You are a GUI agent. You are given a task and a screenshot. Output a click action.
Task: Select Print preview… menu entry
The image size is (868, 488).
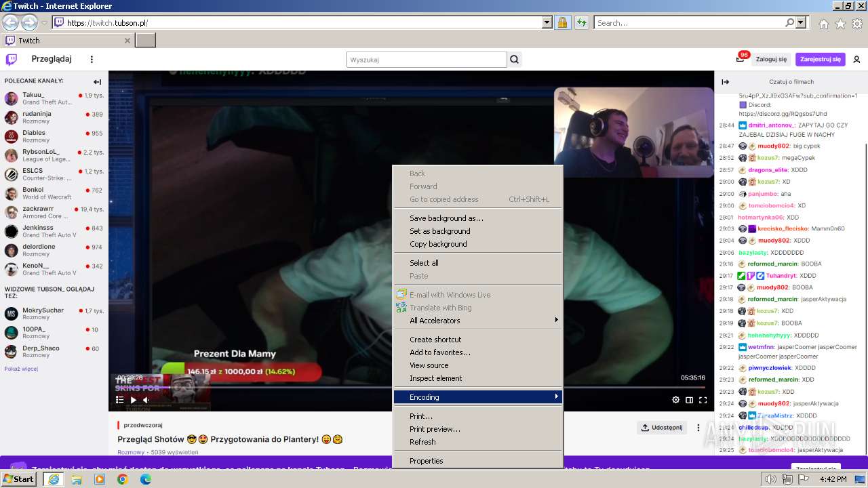478,429
